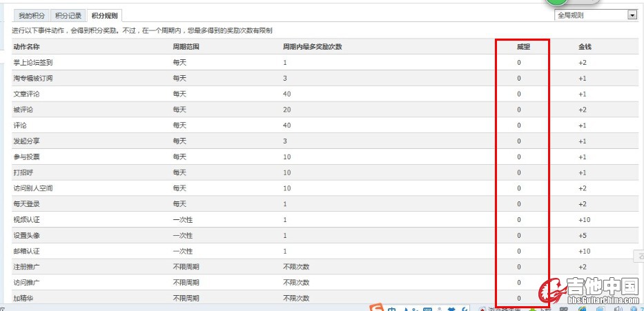
Task: Select the 掌上论坛签到 row name
Action: coord(33,63)
